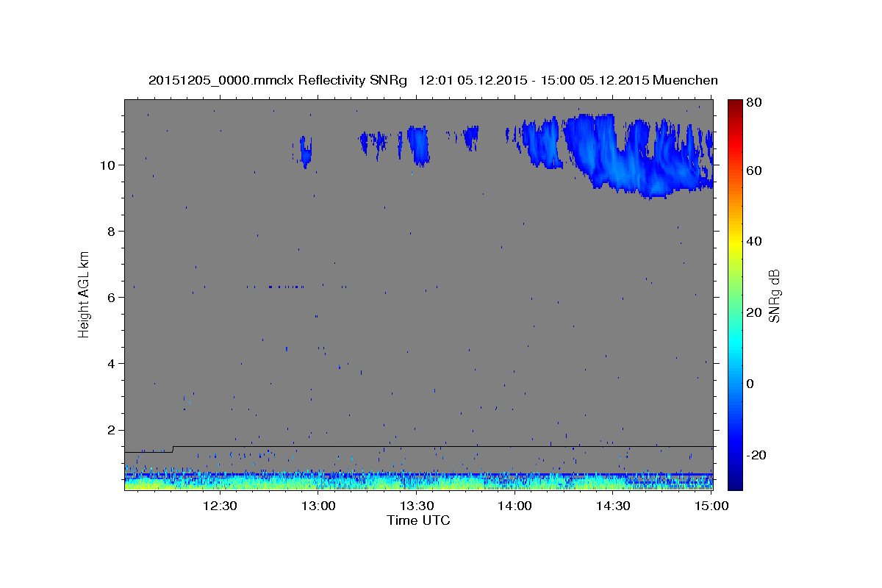Click the 'Time UTC' x-axis label

click(418, 520)
